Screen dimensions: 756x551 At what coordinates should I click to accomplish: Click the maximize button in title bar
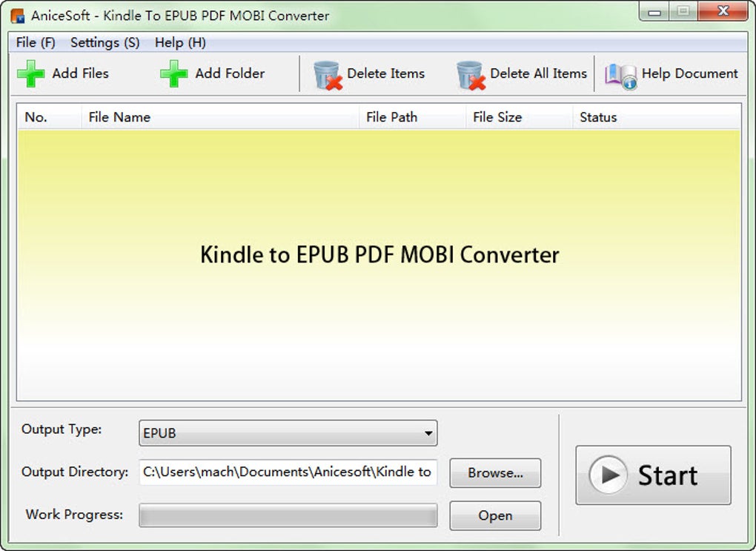683,12
